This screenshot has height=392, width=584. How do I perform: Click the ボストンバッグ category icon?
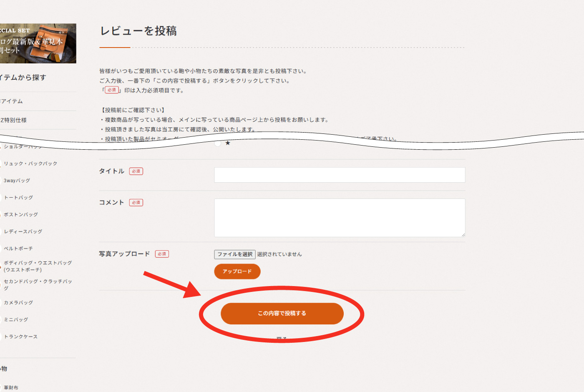1,214
